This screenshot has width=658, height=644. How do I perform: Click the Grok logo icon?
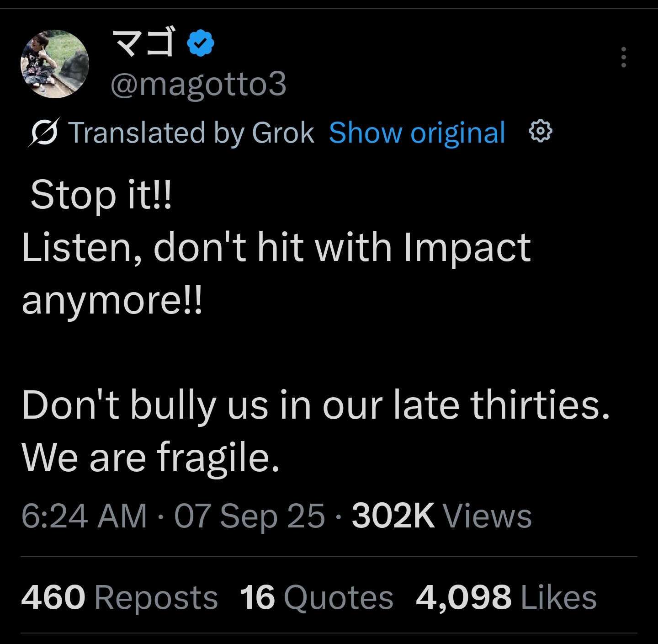point(44,133)
